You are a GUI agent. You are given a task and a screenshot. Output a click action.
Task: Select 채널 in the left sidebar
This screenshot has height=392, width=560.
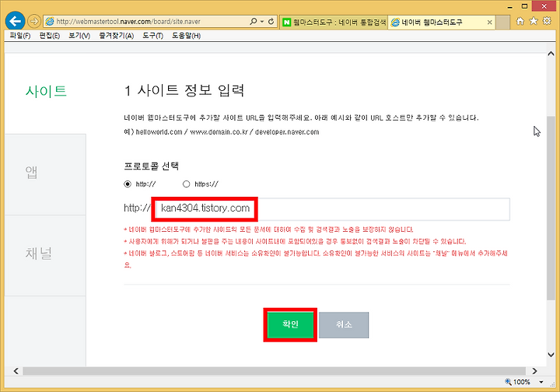[x=39, y=253]
